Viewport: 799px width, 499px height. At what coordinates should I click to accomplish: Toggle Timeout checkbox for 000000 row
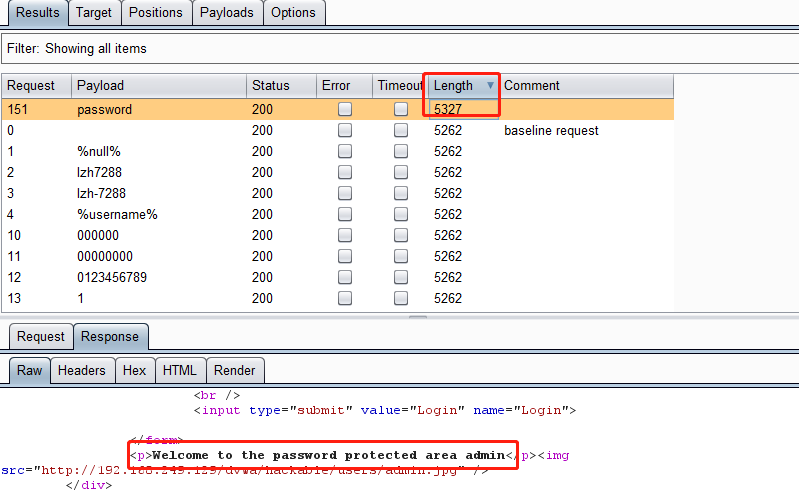(x=401, y=235)
